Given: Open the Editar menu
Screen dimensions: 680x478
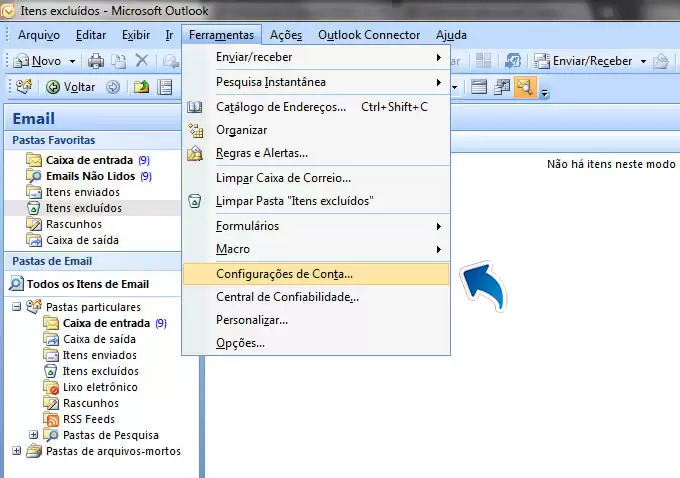Looking at the screenshot, I should tap(91, 35).
